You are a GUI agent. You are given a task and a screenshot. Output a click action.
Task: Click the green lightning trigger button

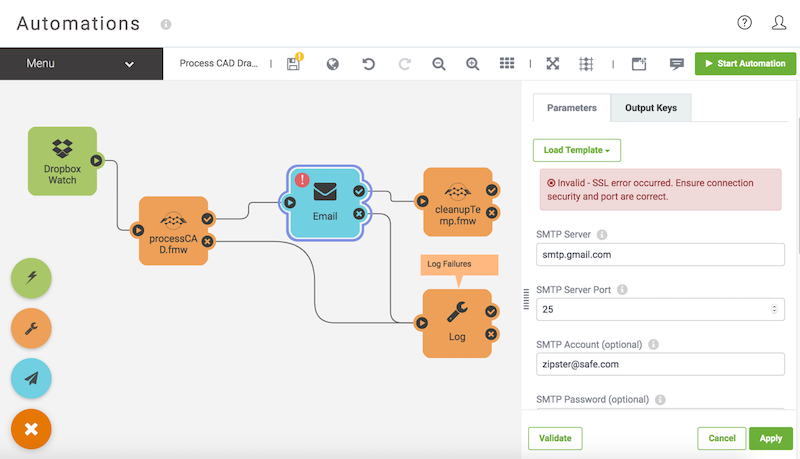click(31, 277)
